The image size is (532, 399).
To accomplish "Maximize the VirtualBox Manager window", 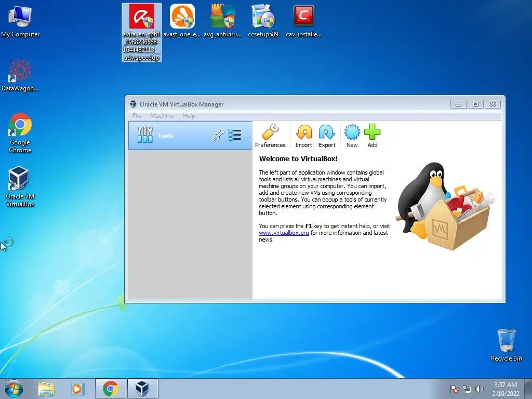I will coord(476,104).
